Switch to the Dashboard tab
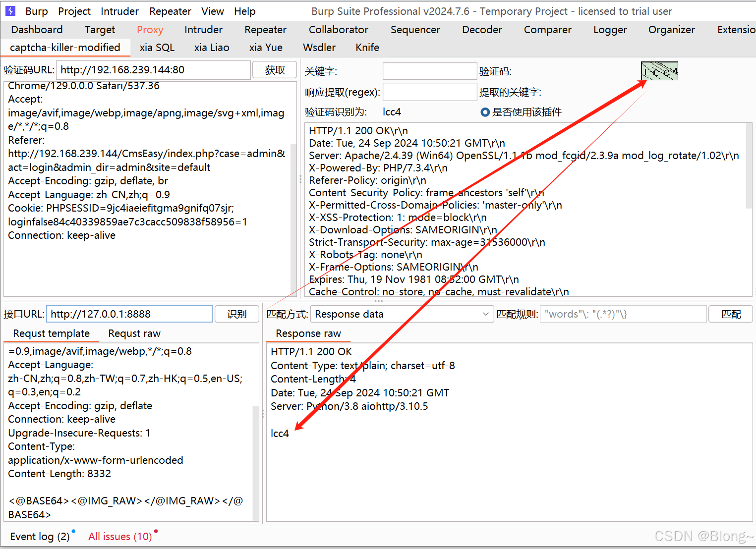756x549 pixels. coord(37,30)
